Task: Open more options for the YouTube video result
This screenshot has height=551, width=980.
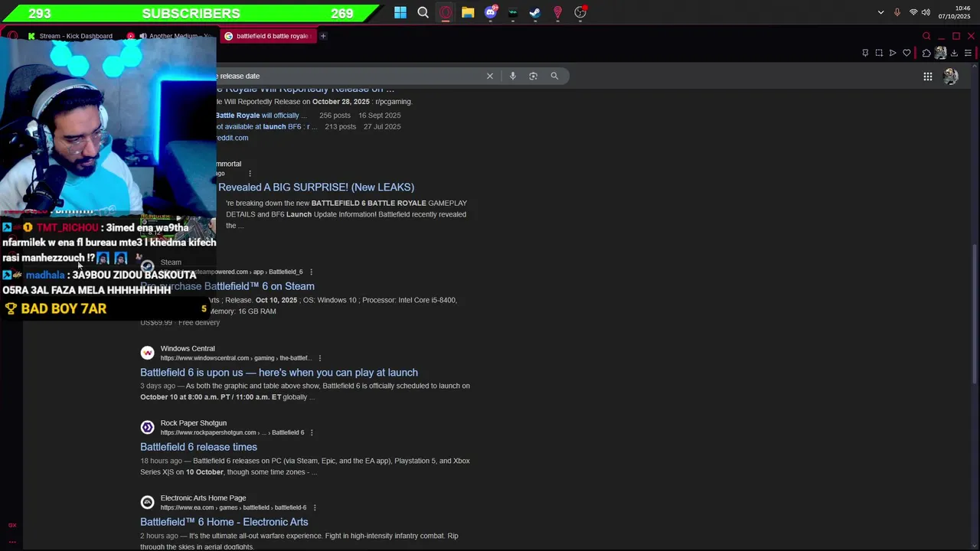Action: (x=250, y=174)
